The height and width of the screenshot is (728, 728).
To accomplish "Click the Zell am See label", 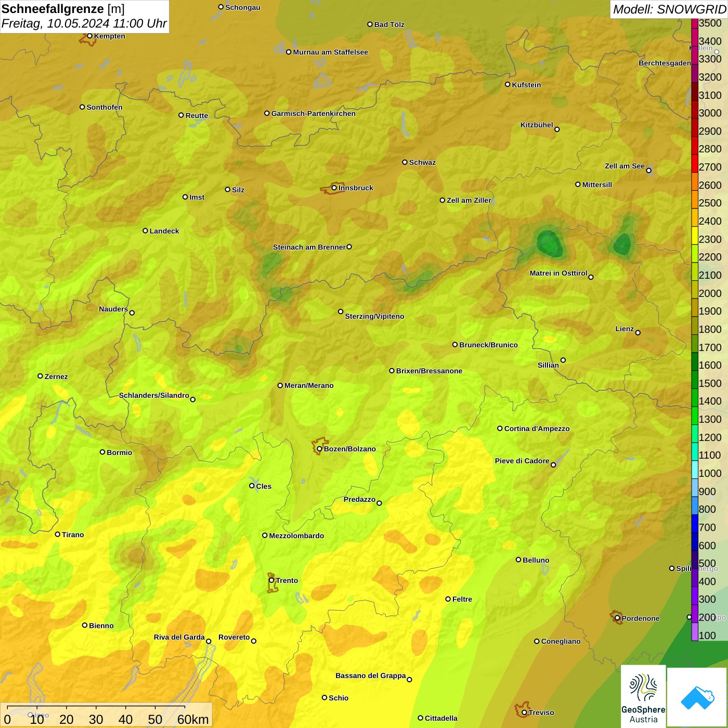I will (625, 166).
